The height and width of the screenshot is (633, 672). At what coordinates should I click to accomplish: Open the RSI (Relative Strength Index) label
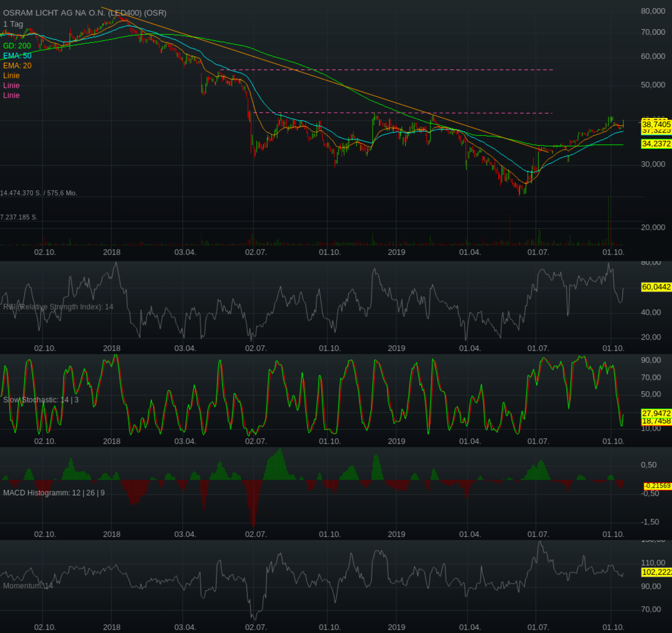[x=58, y=307]
